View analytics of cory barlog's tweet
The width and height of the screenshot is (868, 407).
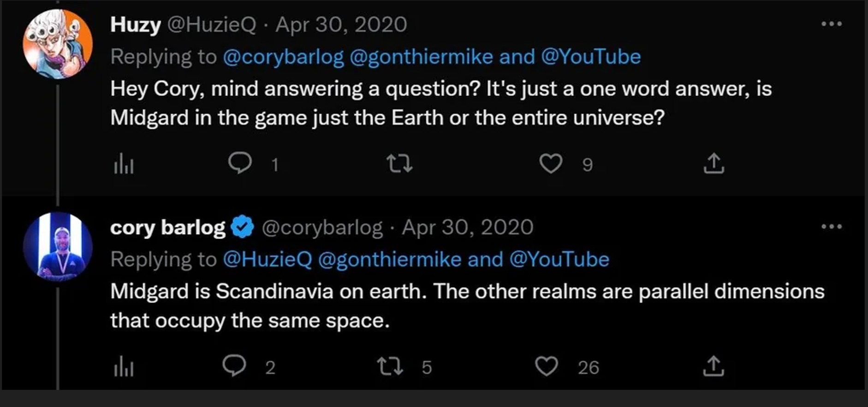coord(124,367)
